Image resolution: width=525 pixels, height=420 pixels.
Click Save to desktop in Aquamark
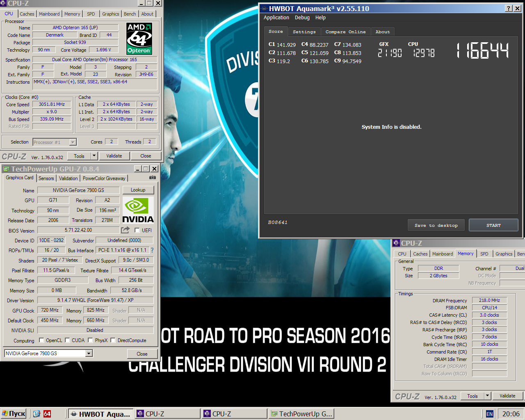(436, 225)
